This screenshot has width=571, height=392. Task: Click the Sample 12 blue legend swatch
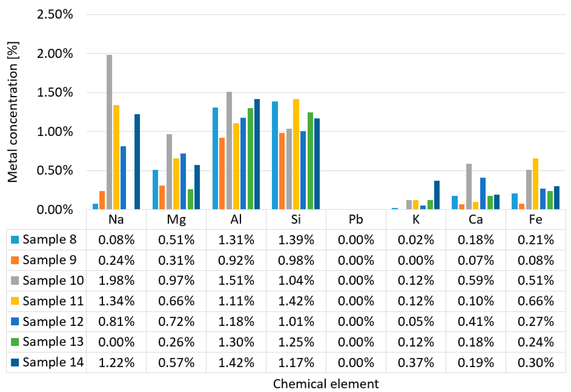(x=15, y=322)
